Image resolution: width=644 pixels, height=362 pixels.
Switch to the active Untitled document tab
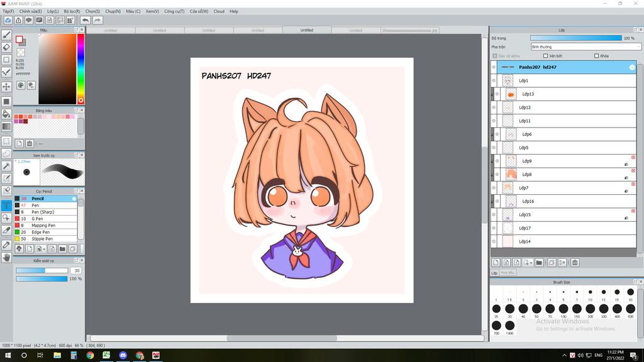tap(307, 30)
